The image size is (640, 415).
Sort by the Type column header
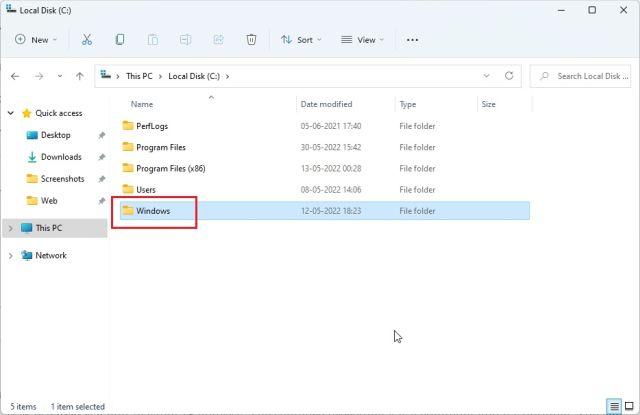(x=407, y=104)
